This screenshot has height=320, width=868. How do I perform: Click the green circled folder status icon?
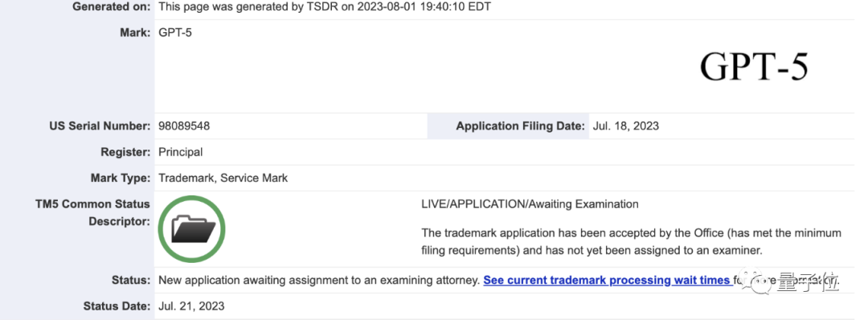click(191, 229)
